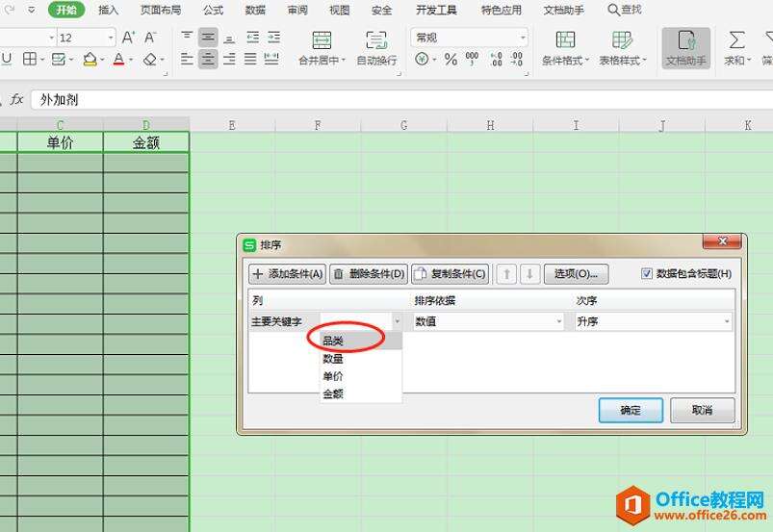Click the 单价 header cell
Image resolution: width=773 pixels, height=532 pixels.
60,142
